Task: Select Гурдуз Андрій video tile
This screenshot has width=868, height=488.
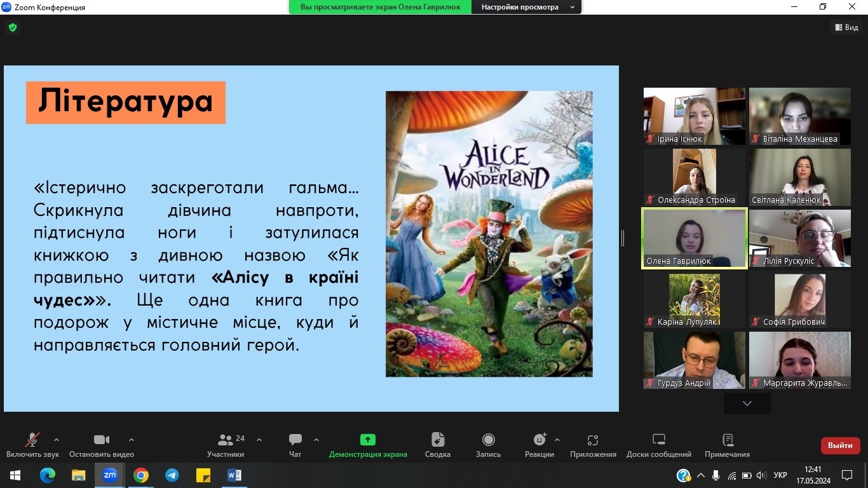Action: (695, 360)
